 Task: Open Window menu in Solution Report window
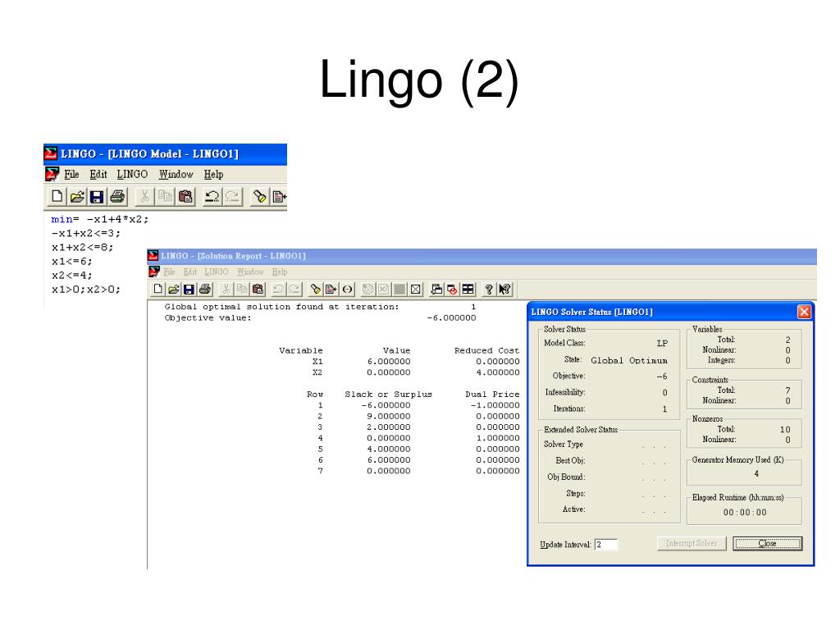(250, 272)
